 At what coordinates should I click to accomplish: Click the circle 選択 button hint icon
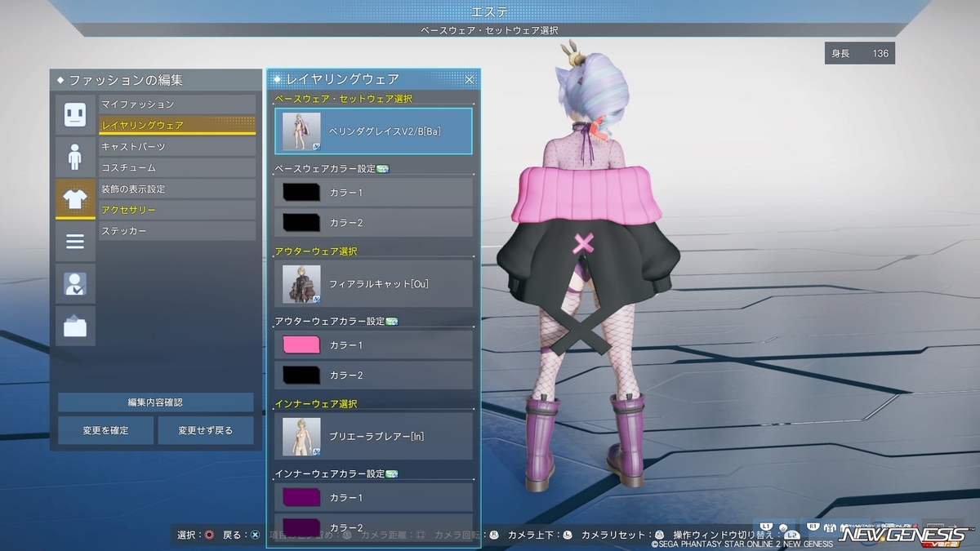(210, 535)
